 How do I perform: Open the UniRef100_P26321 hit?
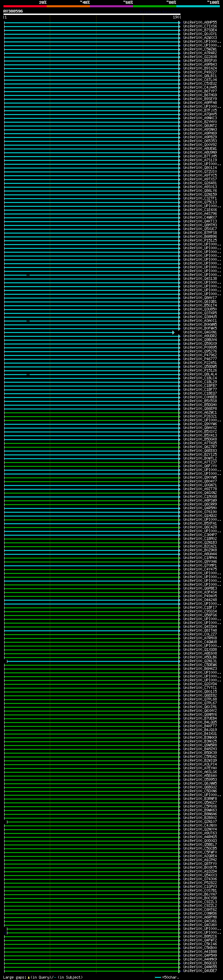[x=200, y=416]
